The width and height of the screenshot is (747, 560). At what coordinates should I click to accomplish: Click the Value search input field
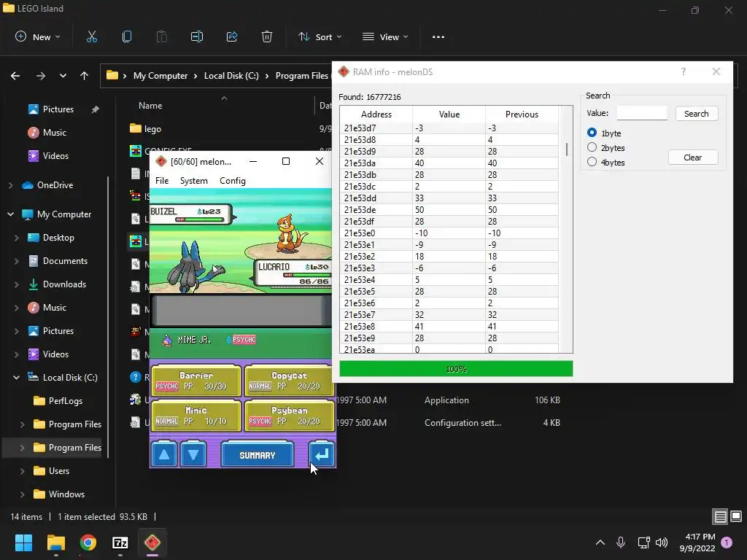coord(642,113)
